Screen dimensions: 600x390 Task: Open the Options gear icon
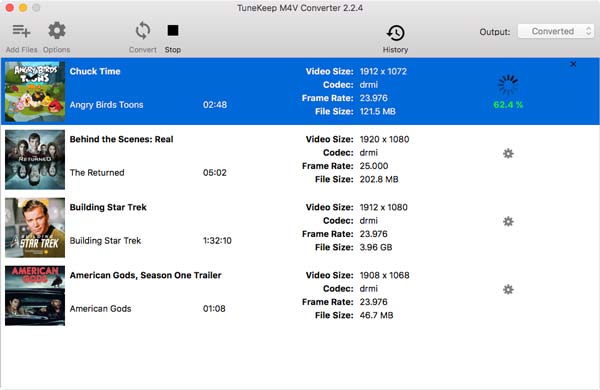pos(57,31)
